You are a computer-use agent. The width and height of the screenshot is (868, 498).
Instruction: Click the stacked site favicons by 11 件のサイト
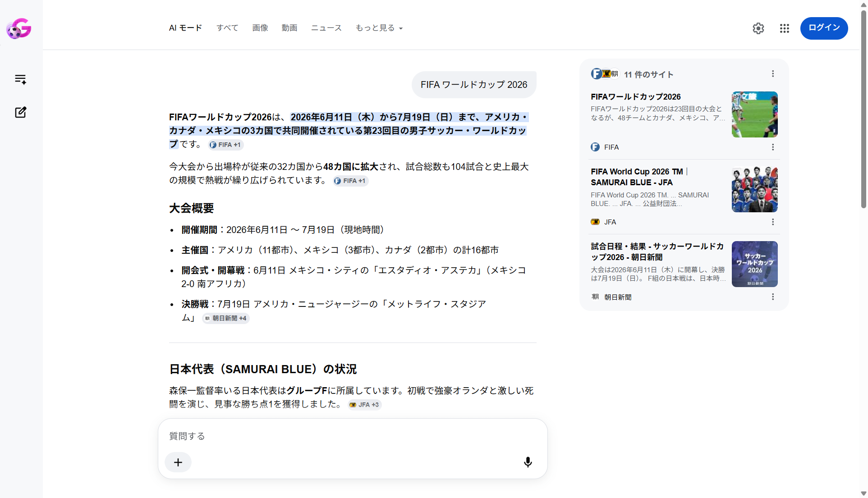point(605,74)
